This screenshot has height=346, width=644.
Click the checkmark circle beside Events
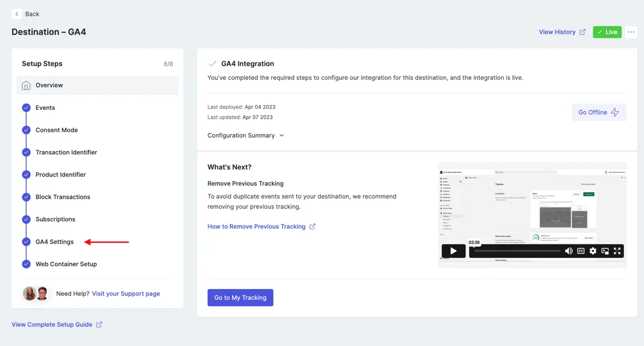coord(26,107)
